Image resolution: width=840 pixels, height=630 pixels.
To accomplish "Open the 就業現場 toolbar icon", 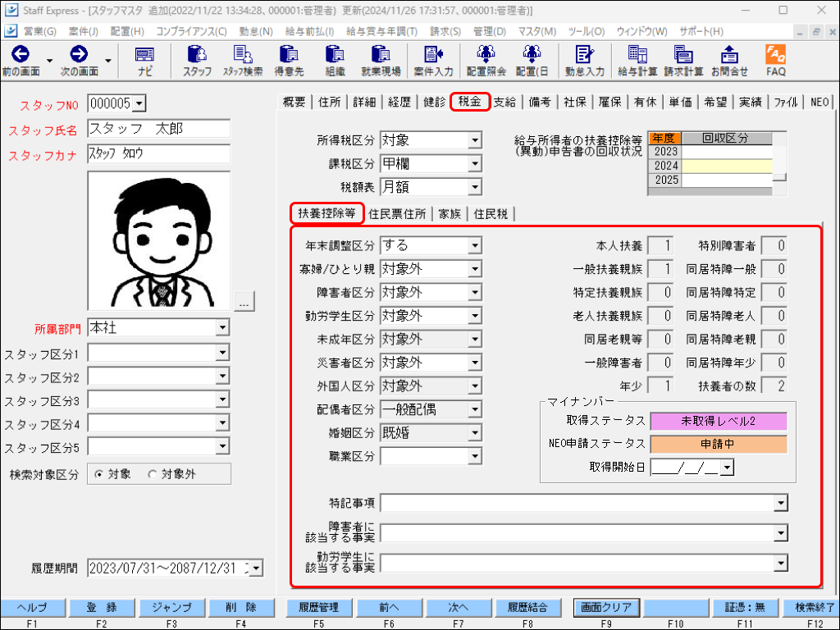I will click(x=381, y=60).
